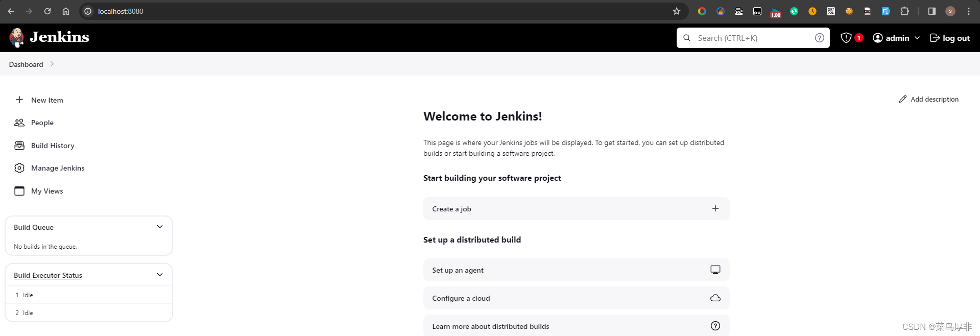Viewport: 980px width, 336px height.
Task: Reload the Jenkins page
Action: [47, 11]
